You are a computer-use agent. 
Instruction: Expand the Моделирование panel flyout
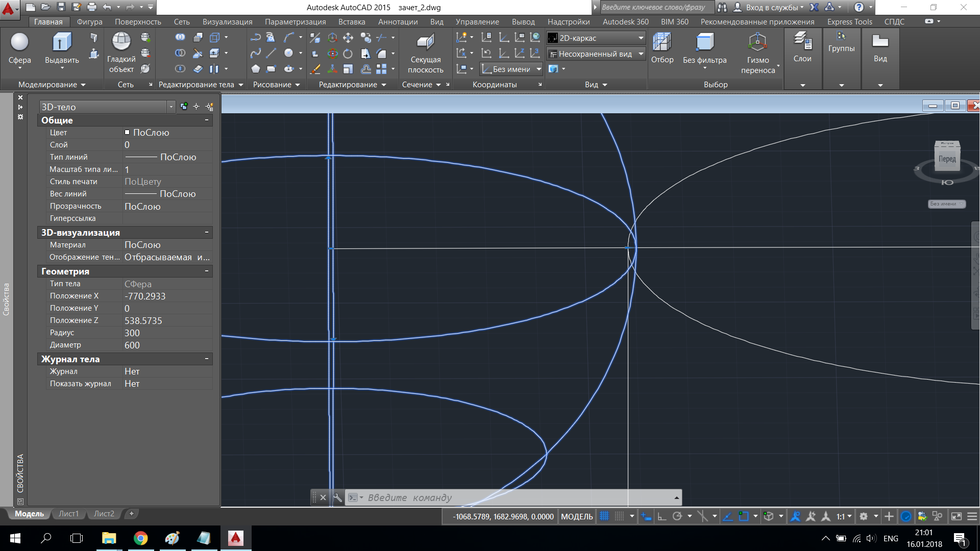(52, 85)
